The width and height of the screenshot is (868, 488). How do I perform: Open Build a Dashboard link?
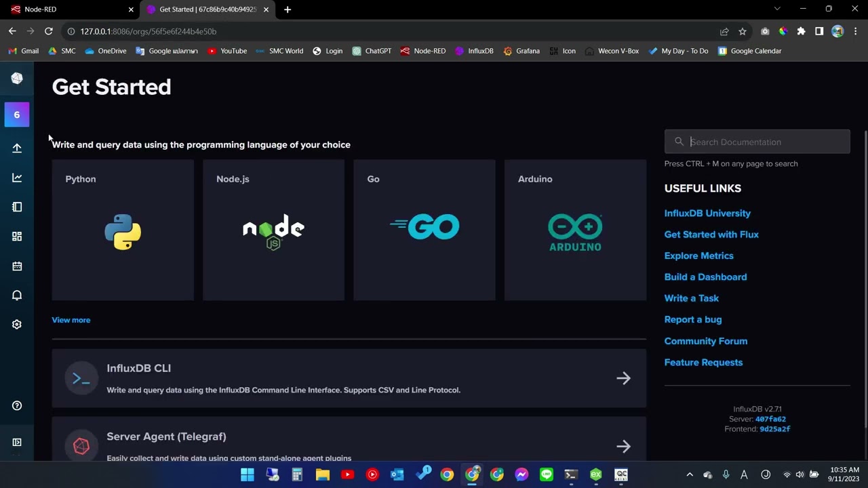(x=705, y=277)
